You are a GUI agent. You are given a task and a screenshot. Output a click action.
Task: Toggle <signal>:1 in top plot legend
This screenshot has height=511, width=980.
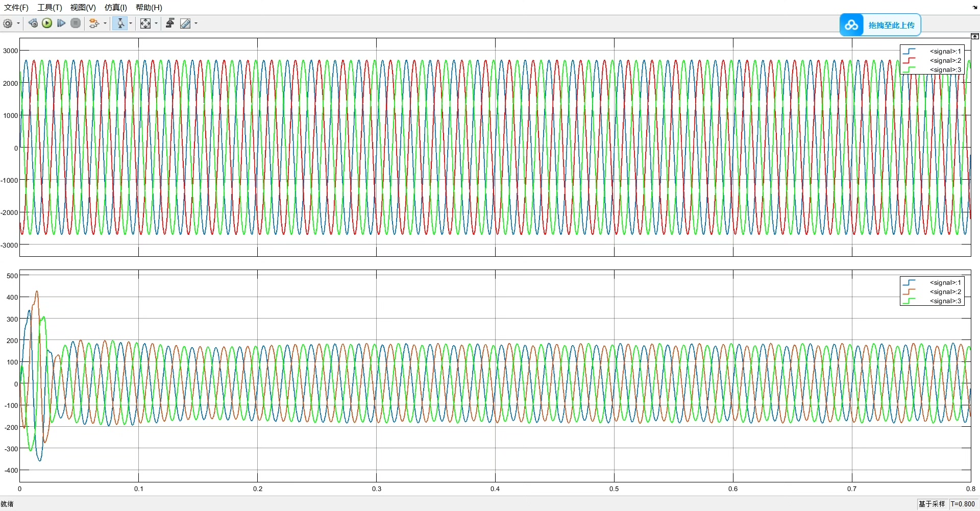(x=945, y=51)
